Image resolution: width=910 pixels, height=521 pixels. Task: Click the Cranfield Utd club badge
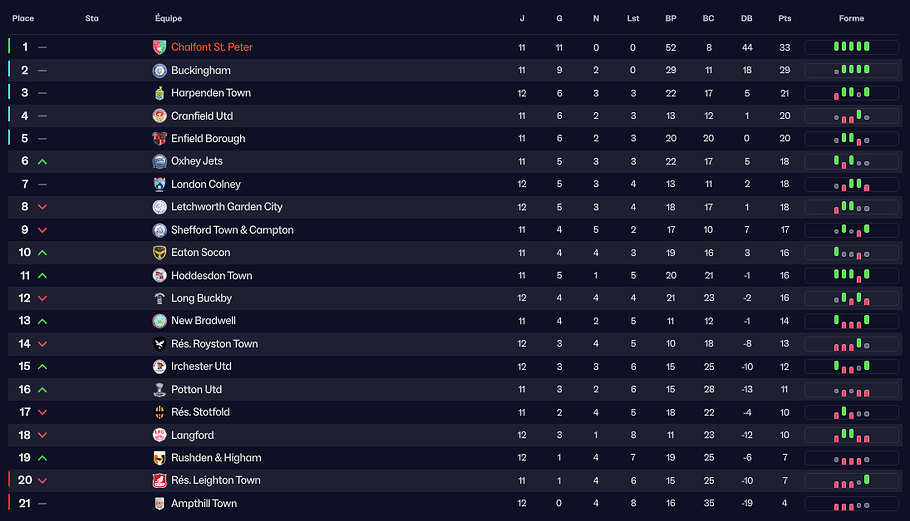pyautogui.click(x=159, y=116)
